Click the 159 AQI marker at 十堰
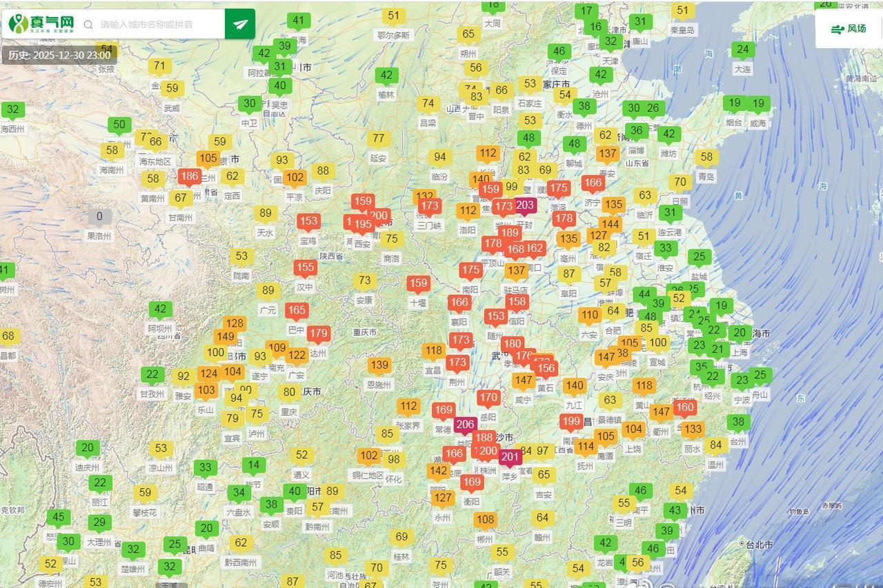This screenshot has height=588, width=883. coord(418,283)
